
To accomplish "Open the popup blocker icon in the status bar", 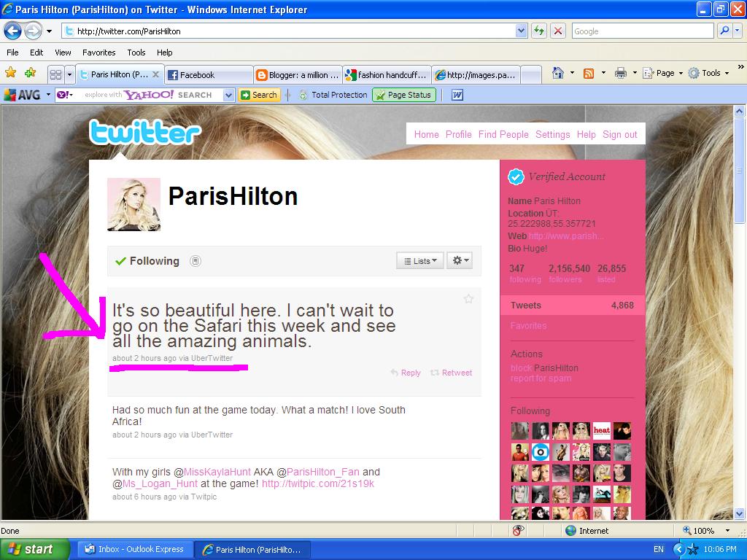I will click(x=519, y=531).
